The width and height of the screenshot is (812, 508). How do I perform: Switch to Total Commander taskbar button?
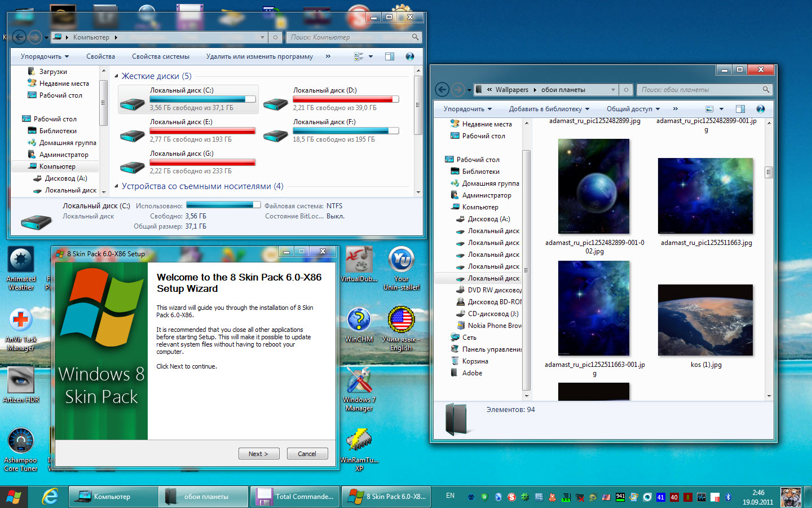coord(295,497)
